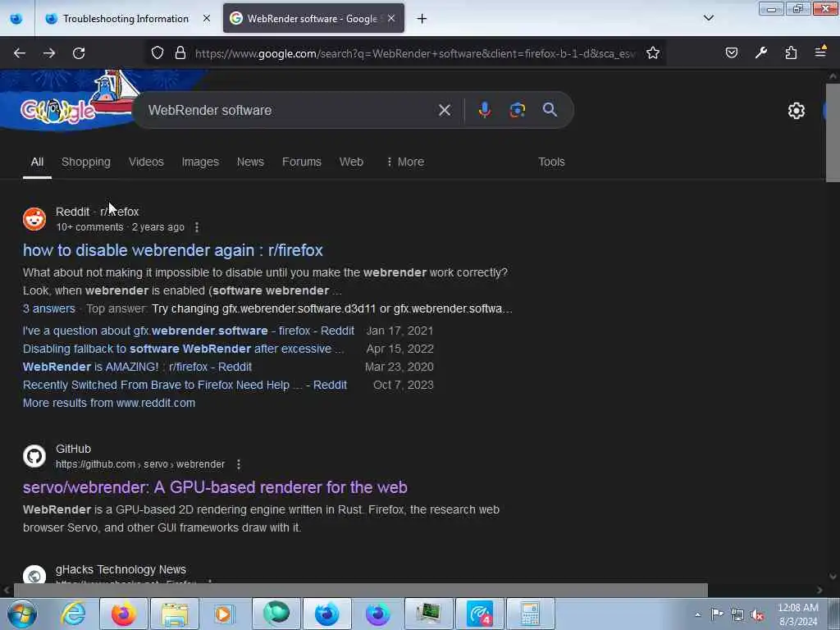The height and width of the screenshot is (630, 840).
Task: Open developer tools wrench icon
Action: (x=761, y=52)
